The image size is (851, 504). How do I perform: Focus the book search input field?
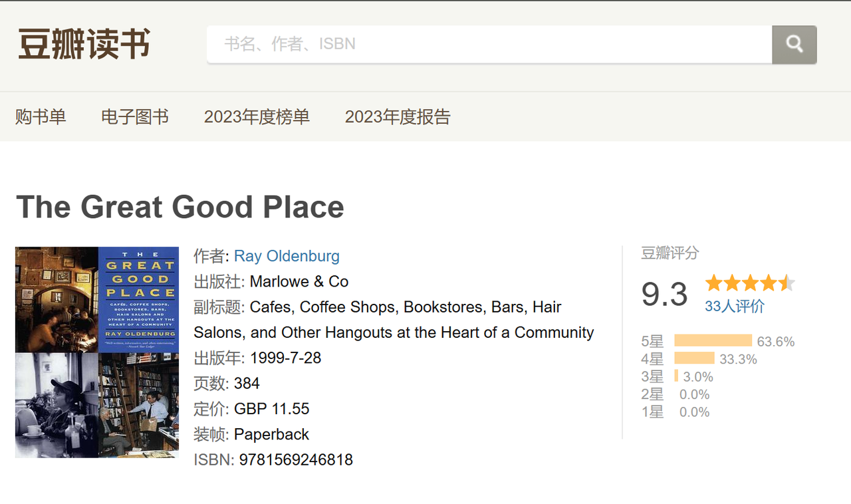[x=489, y=45]
